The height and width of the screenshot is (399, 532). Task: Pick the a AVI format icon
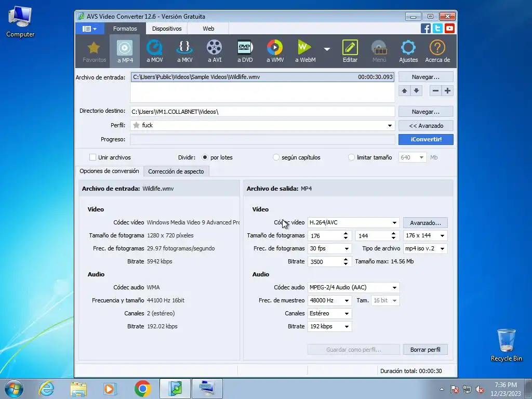pos(215,51)
